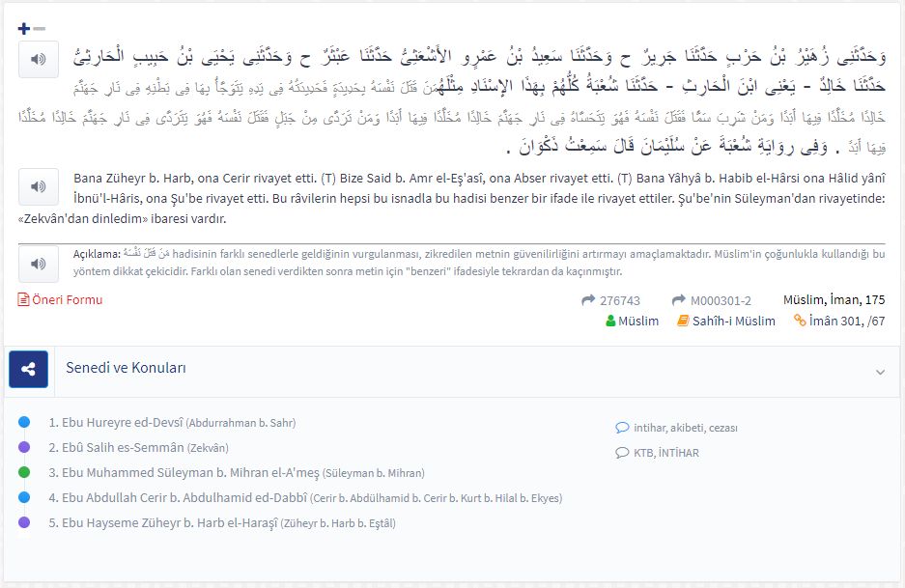Click the reference code M000301-2
Screen dimensions: 905x588
[721, 300]
